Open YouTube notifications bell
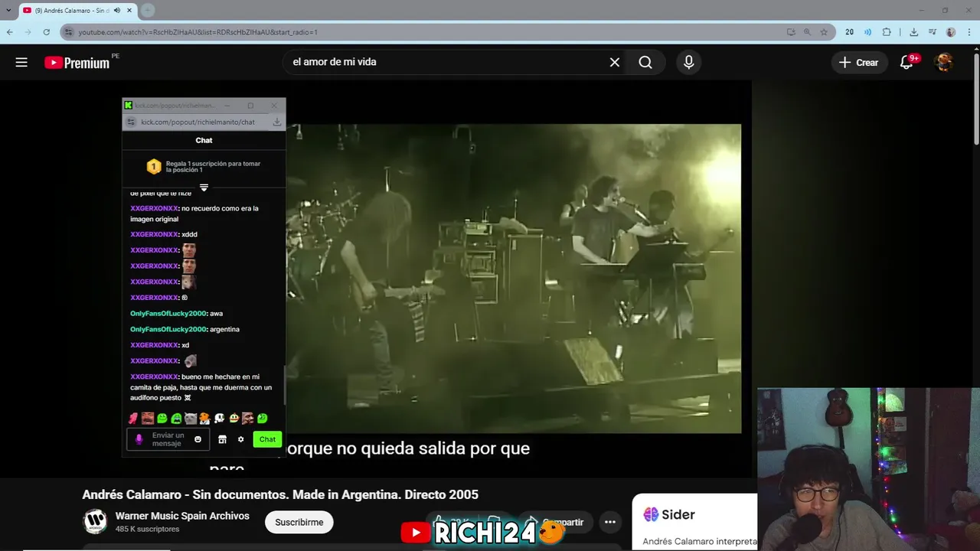The image size is (980, 551). 906,63
